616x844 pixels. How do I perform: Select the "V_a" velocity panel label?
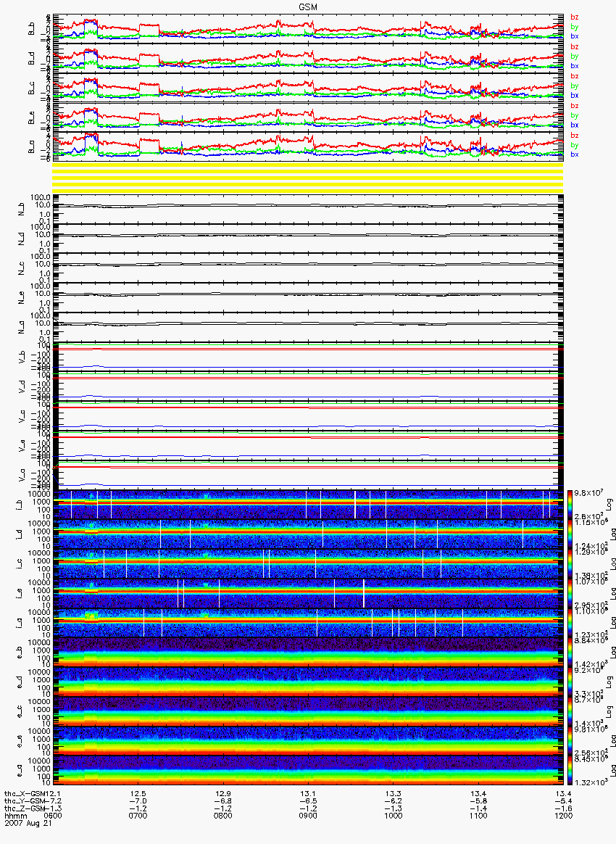(22, 476)
